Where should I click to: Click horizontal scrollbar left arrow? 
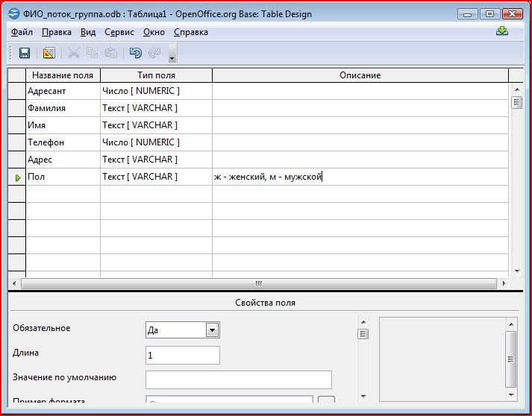click(14, 283)
